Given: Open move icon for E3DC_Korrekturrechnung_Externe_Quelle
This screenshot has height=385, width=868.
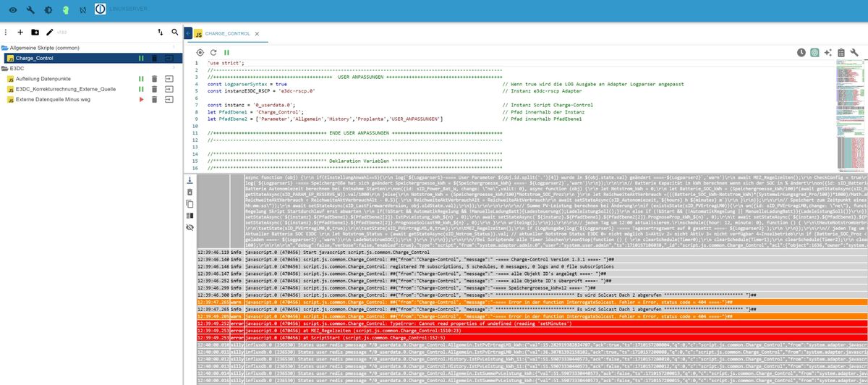Looking at the screenshot, I should point(169,88).
